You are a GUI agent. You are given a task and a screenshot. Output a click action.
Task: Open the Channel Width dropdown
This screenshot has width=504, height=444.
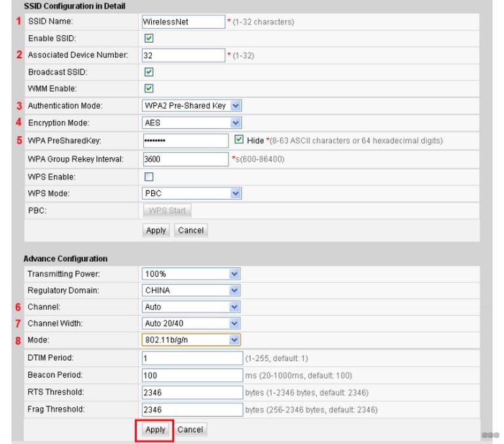[191, 323]
